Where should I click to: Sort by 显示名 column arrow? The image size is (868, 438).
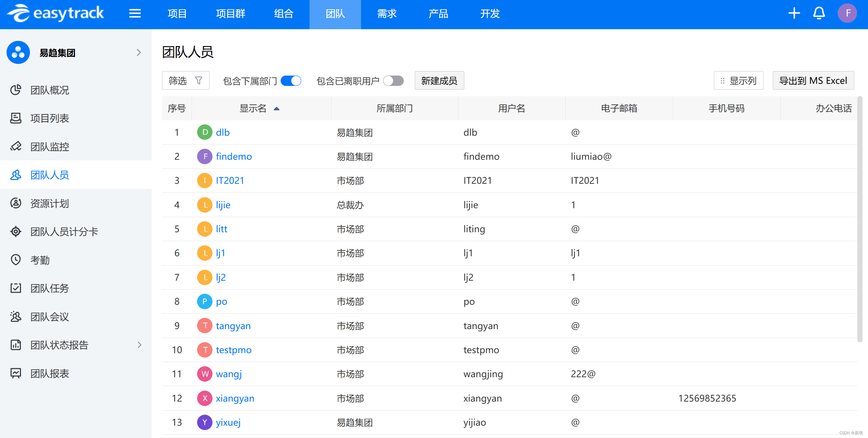click(x=276, y=109)
